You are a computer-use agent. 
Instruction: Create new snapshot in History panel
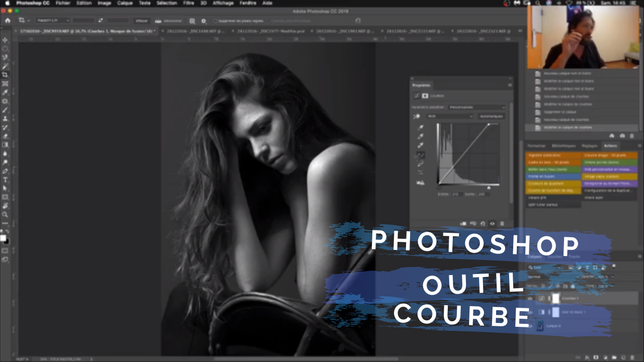[x=622, y=136]
